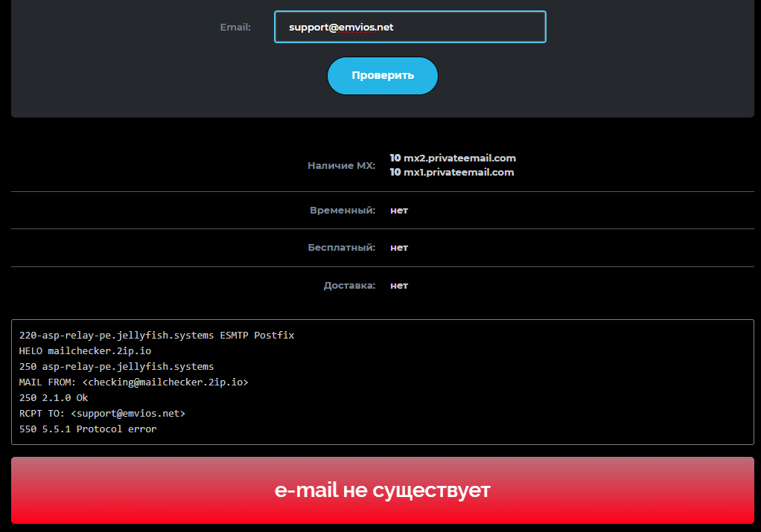761x532 pixels.
Task: Select the mx2.privateemail.com MX record
Action: (452, 158)
